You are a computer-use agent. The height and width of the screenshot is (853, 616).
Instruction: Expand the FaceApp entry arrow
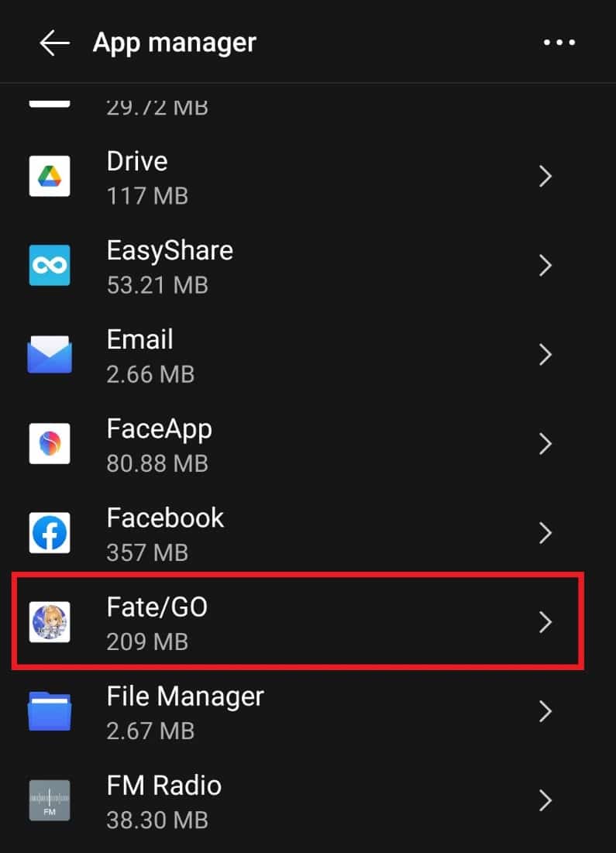[x=545, y=443]
